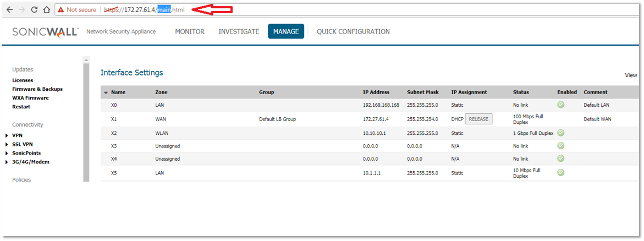
Task: Reload the page with refresh icon
Action: (35, 9)
